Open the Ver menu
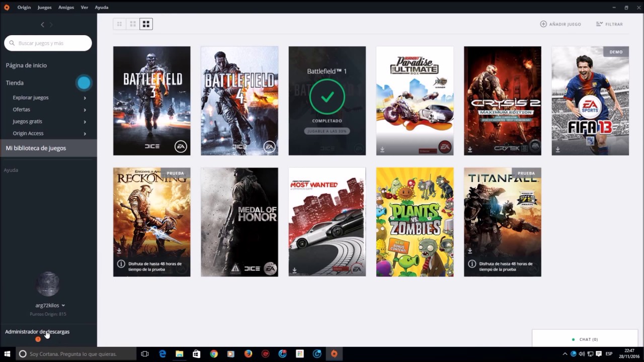Screen dimensions: 644x362 85,8
